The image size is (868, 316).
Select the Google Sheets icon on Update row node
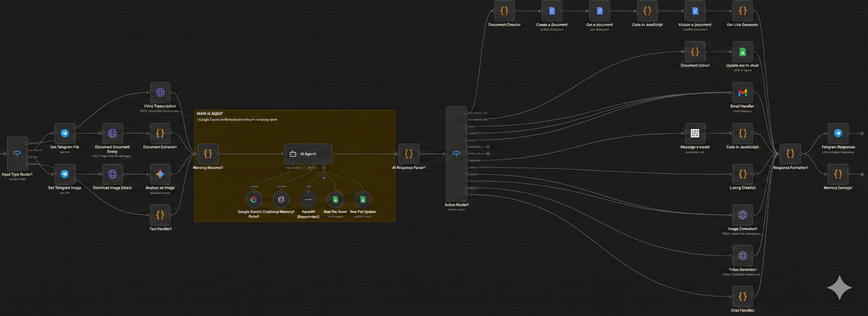coord(742,52)
